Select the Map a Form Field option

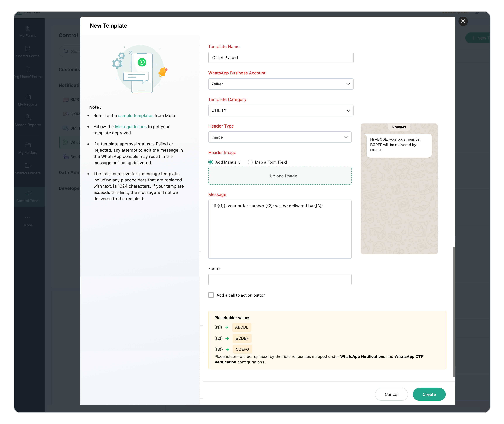pos(250,162)
